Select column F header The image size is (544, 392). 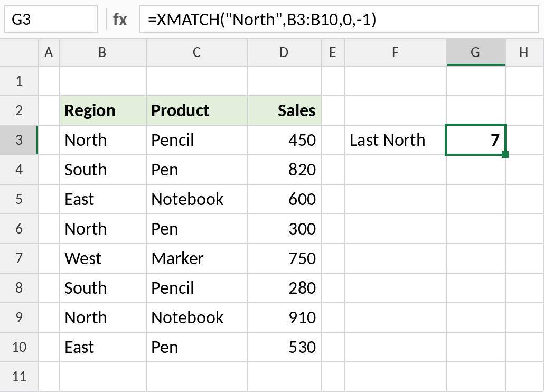tap(395, 52)
